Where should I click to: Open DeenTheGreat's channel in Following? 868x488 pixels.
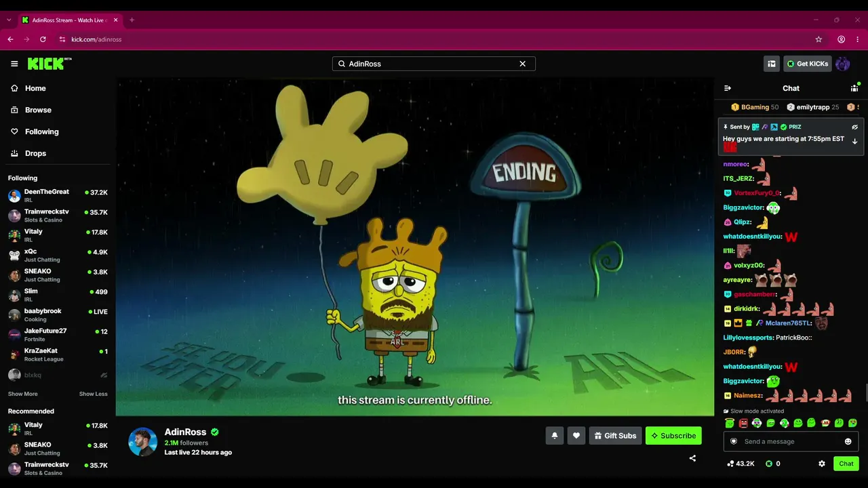(x=58, y=196)
